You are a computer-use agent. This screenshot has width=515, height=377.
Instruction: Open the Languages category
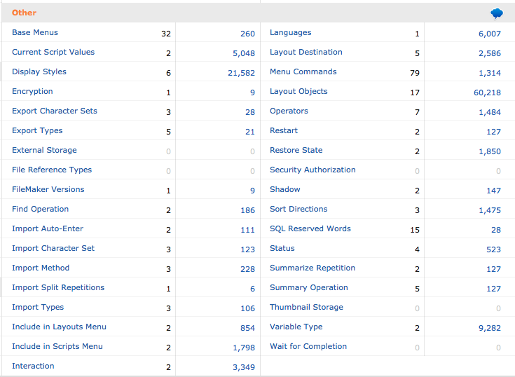tap(290, 33)
